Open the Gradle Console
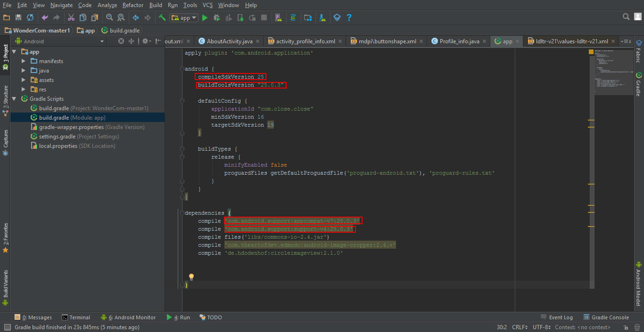This screenshot has height=332, width=644. (x=606, y=317)
